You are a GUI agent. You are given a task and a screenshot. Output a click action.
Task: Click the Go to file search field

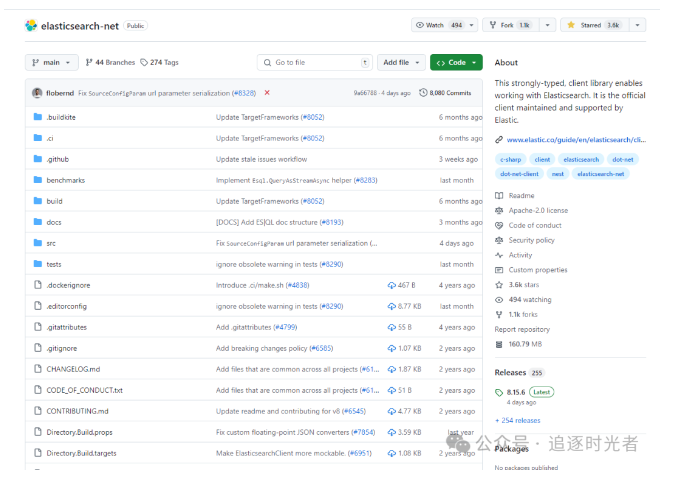pos(315,62)
